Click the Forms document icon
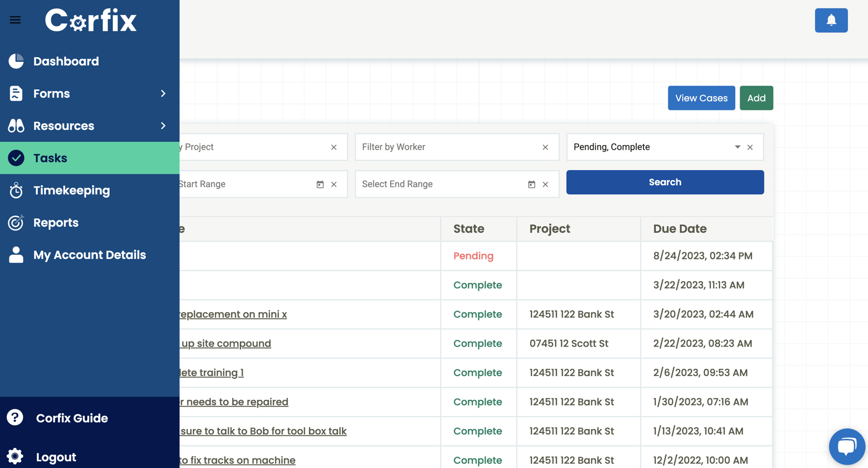Image resolution: width=868 pixels, height=468 pixels. (16, 93)
